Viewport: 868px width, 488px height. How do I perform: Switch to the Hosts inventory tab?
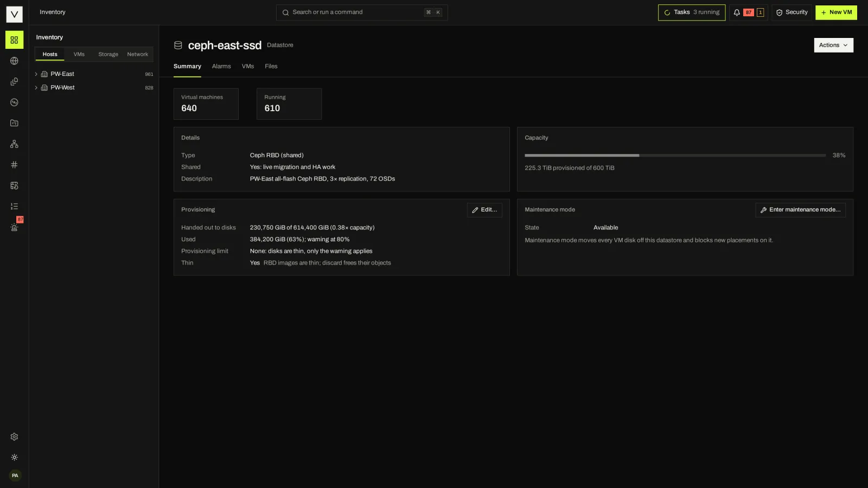point(50,54)
